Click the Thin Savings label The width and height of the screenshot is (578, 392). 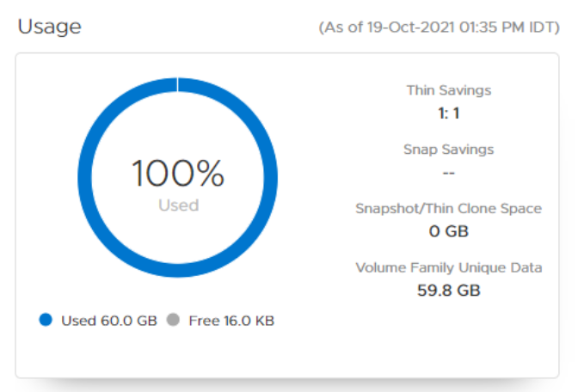[448, 89]
